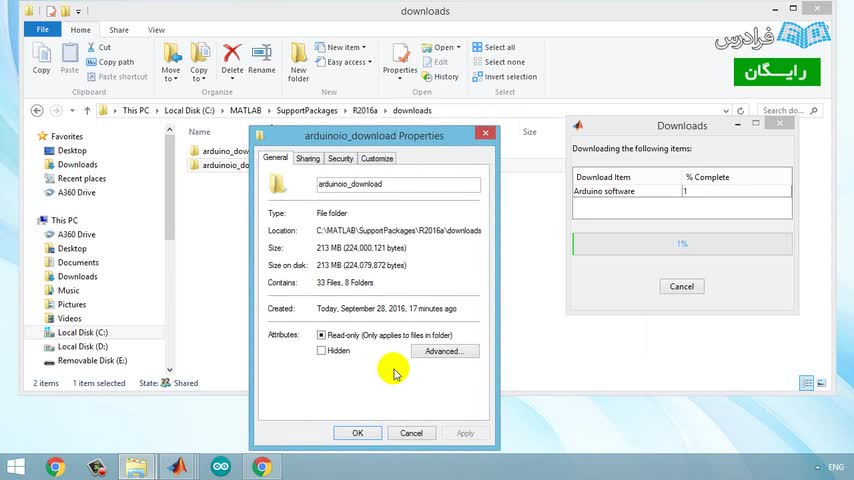Image resolution: width=854 pixels, height=480 pixels.
Task: Toggle Read-only attribute checkbox
Action: pyautogui.click(x=321, y=335)
